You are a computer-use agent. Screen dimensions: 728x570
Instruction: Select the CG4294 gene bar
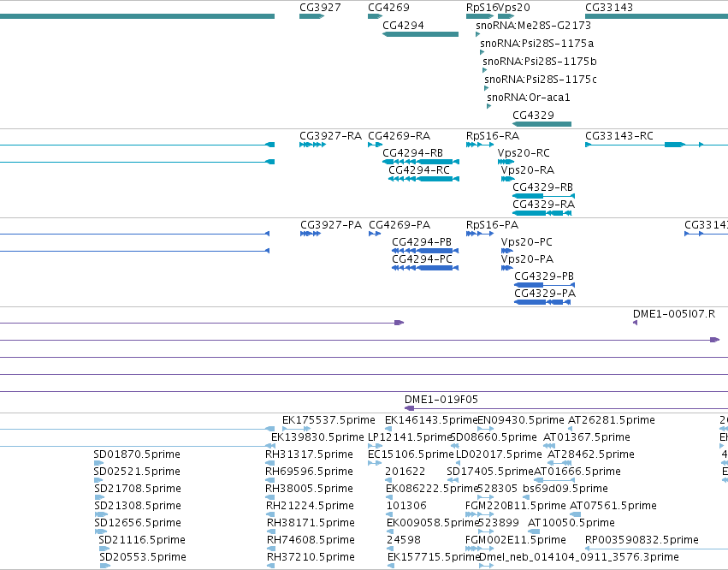420,34
